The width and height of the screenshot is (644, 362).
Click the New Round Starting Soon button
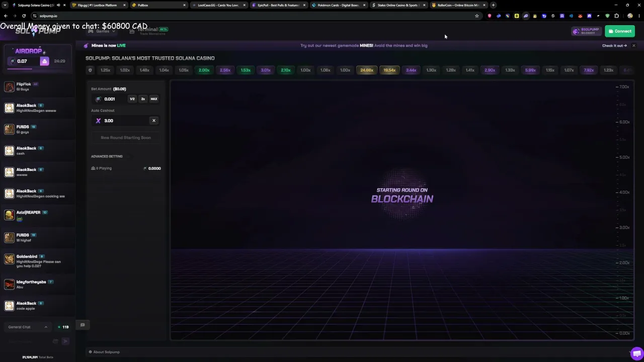click(x=126, y=138)
